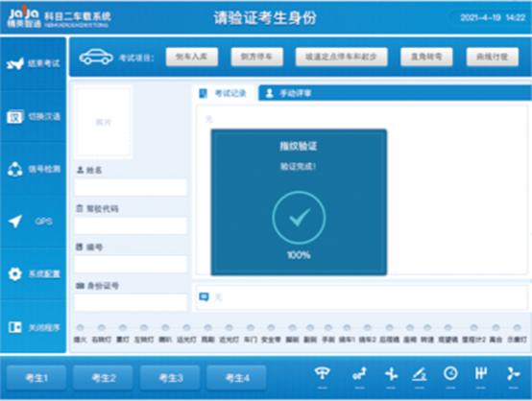Select the 坡道定点停车和起步 exam item
This screenshot has height=401, width=532.
[x=341, y=57]
